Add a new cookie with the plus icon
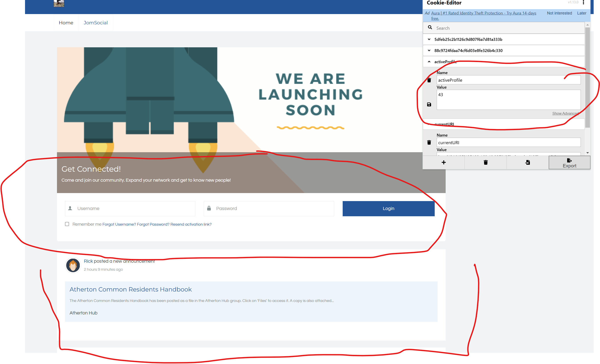 [443, 162]
